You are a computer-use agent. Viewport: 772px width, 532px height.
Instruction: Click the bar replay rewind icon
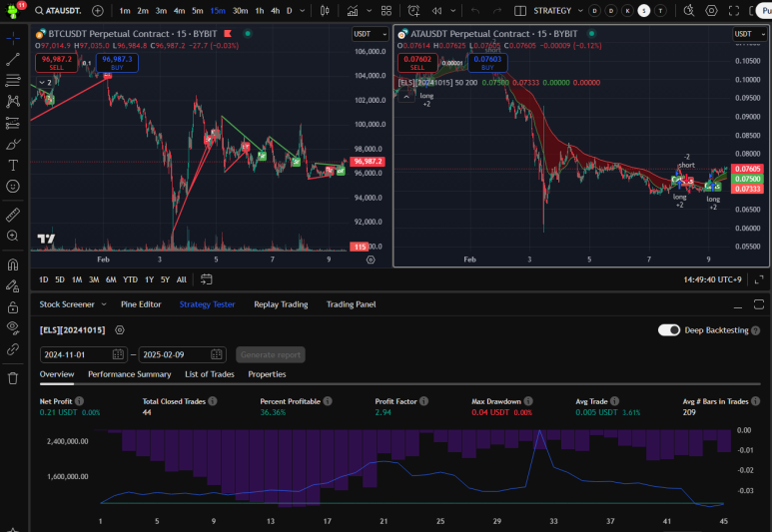pyautogui.click(x=436, y=10)
